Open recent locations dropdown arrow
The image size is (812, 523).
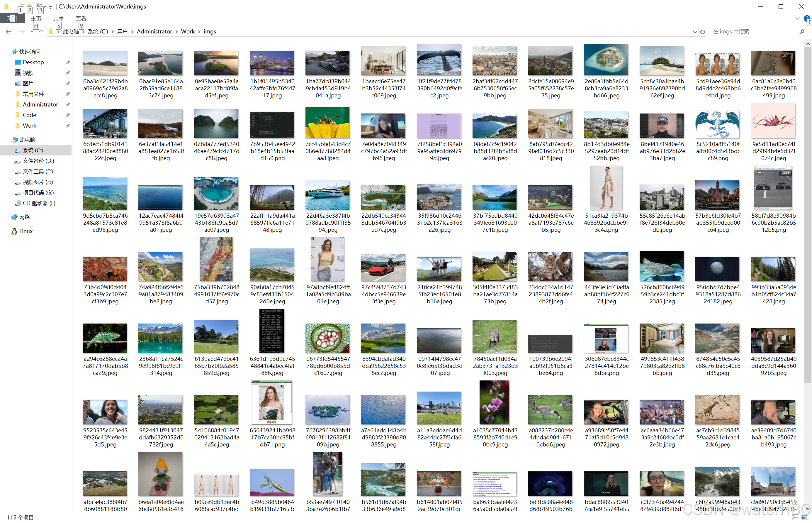click(32, 32)
